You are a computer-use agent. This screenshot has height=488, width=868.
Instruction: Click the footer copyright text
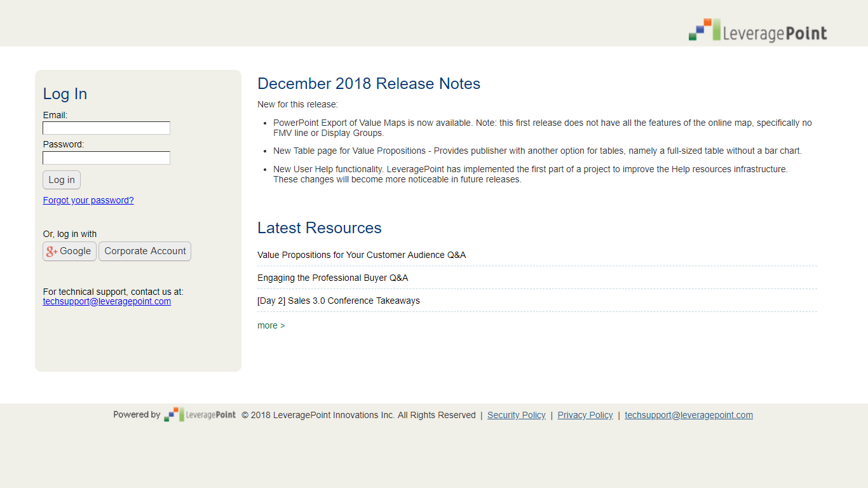pos(358,415)
